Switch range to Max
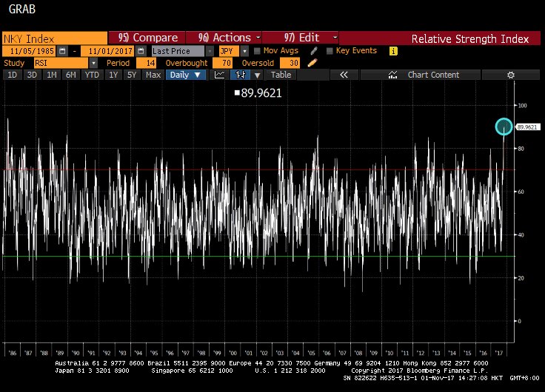Image resolution: width=545 pixels, height=392 pixels. click(153, 75)
